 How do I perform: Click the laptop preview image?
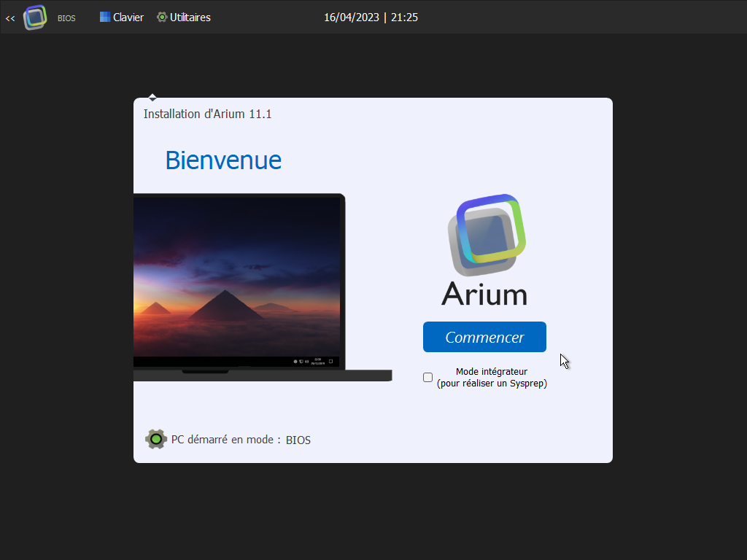(x=263, y=287)
